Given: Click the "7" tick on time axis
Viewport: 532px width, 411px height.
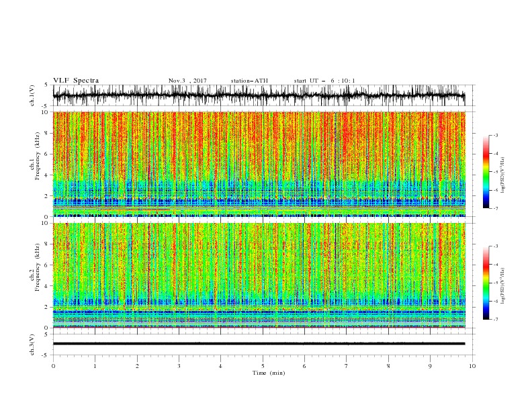Looking at the screenshot, I should click(347, 366).
